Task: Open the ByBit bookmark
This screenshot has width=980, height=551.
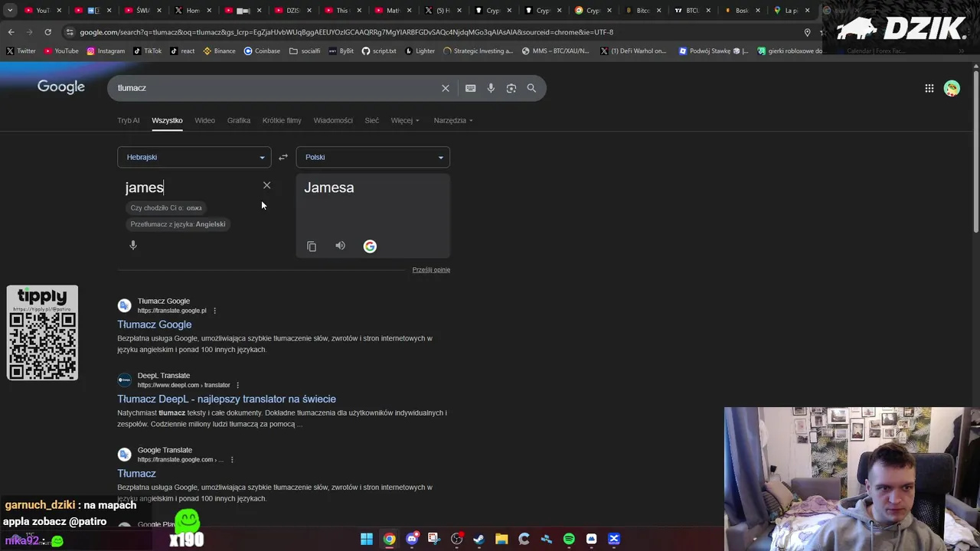Action: click(341, 51)
